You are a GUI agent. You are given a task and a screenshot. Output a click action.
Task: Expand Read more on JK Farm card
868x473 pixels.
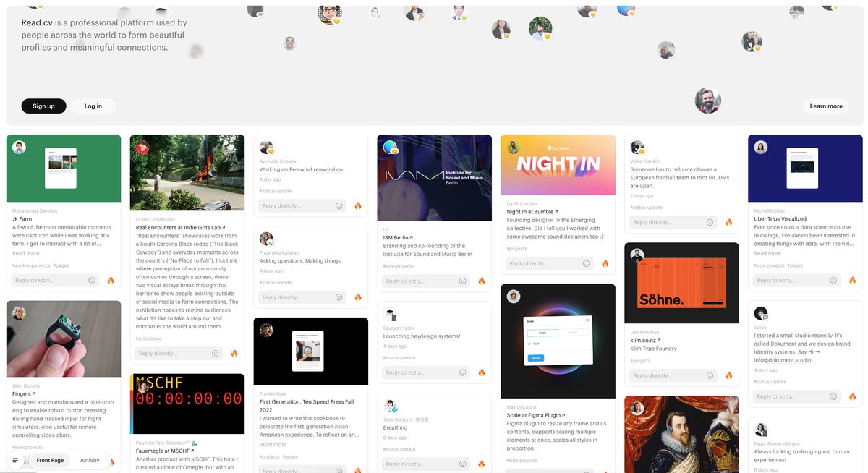[x=26, y=253]
